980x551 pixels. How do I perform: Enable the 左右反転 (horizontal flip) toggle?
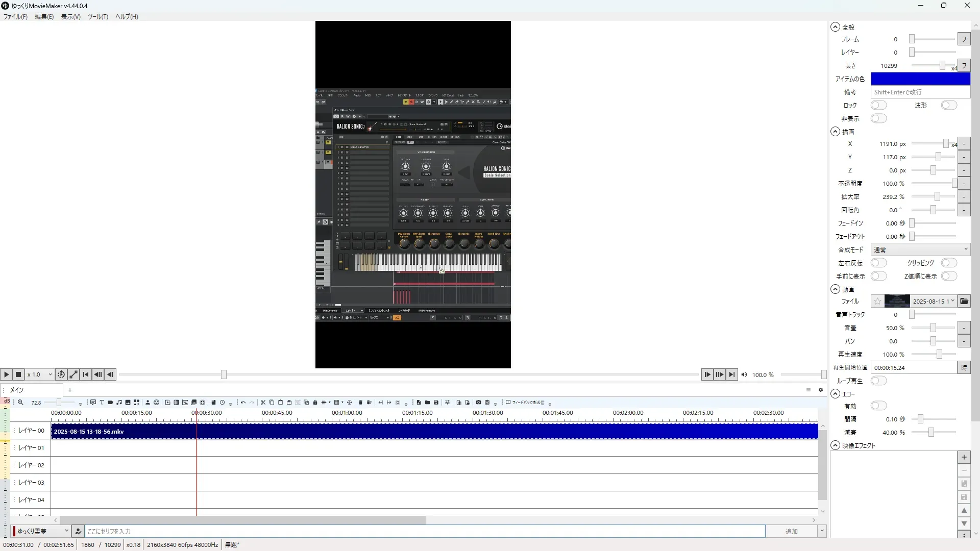(878, 263)
